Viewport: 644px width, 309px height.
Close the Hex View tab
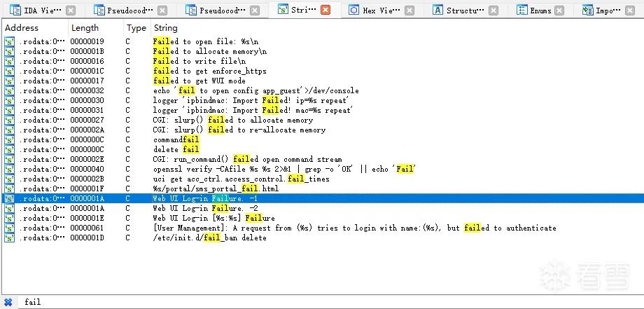tap(409, 11)
